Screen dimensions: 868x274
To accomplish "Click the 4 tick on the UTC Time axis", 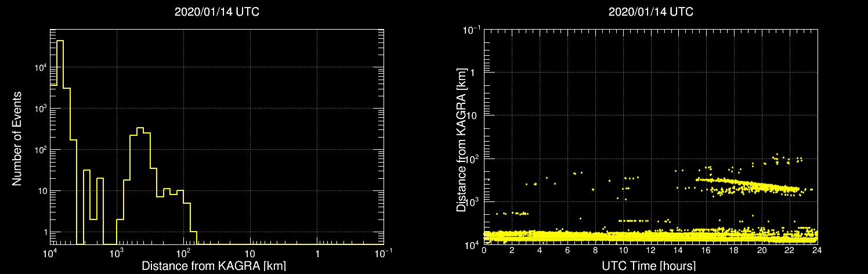I will pos(540,251).
